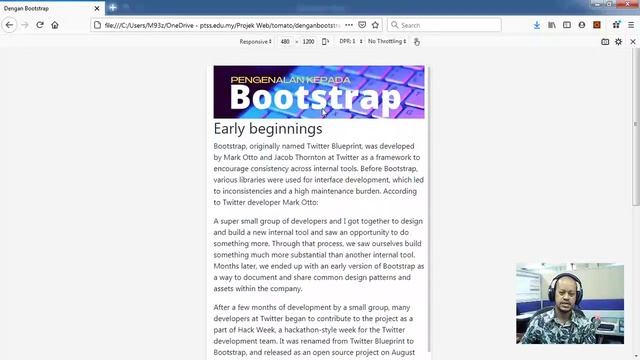Viewport: 640px width, 360px height.
Task: Click the webcam video overlay
Action: [x=570, y=303]
